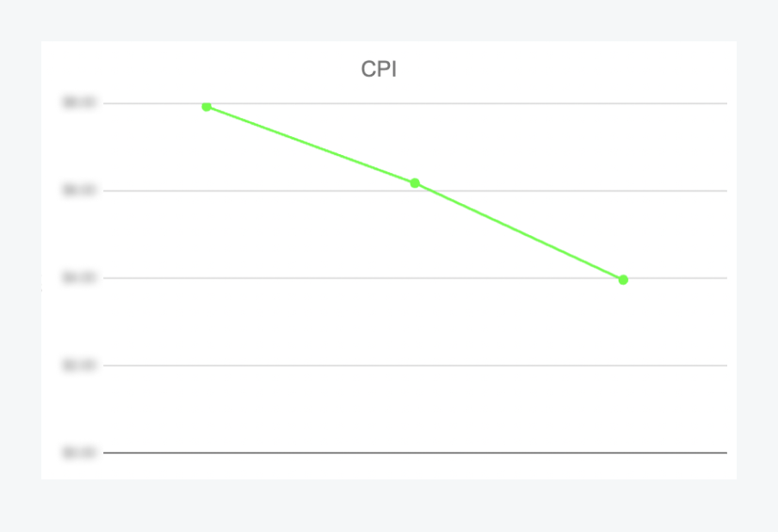Screen dimensions: 778x532
Task: Click the CPI chart title
Action: tap(379, 70)
